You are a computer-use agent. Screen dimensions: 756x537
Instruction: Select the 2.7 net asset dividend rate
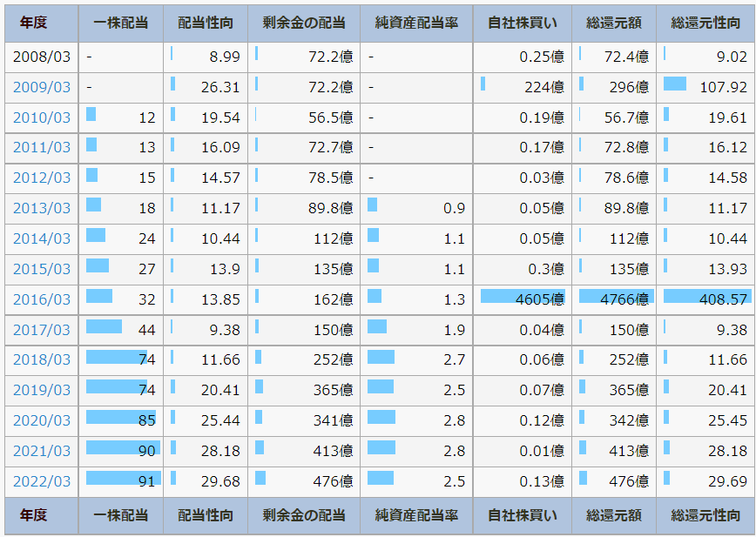[454, 359]
